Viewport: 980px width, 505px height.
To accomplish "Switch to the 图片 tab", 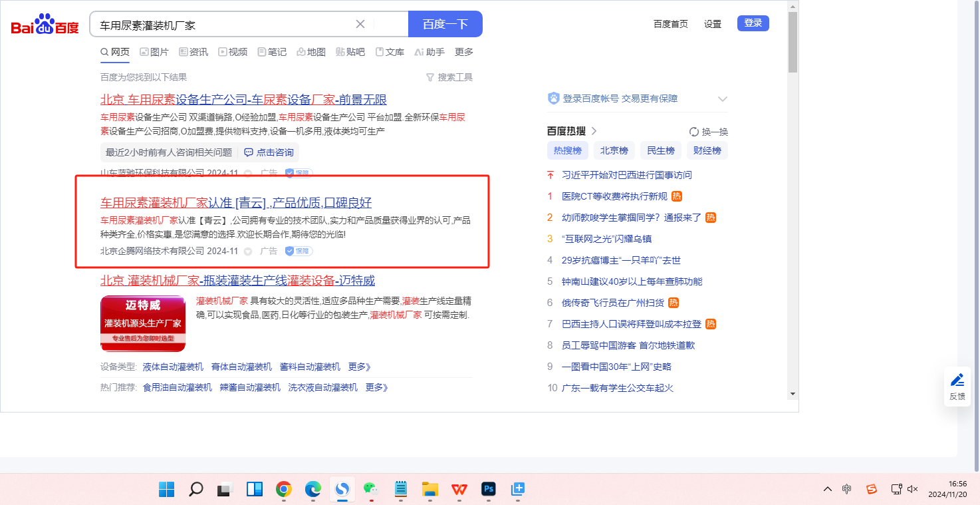I will tap(154, 52).
